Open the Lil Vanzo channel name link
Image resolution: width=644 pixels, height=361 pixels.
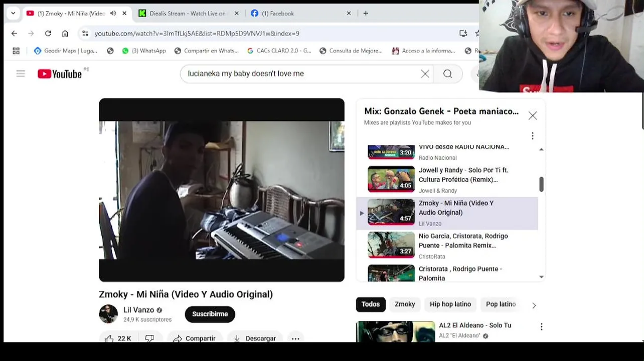pos(138,310)
